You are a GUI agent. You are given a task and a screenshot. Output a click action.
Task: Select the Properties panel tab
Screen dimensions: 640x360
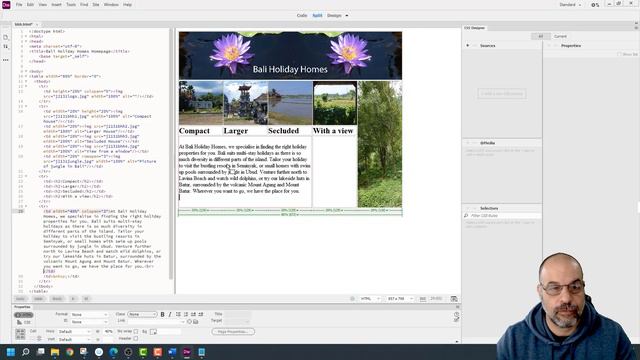click(22, 307)
